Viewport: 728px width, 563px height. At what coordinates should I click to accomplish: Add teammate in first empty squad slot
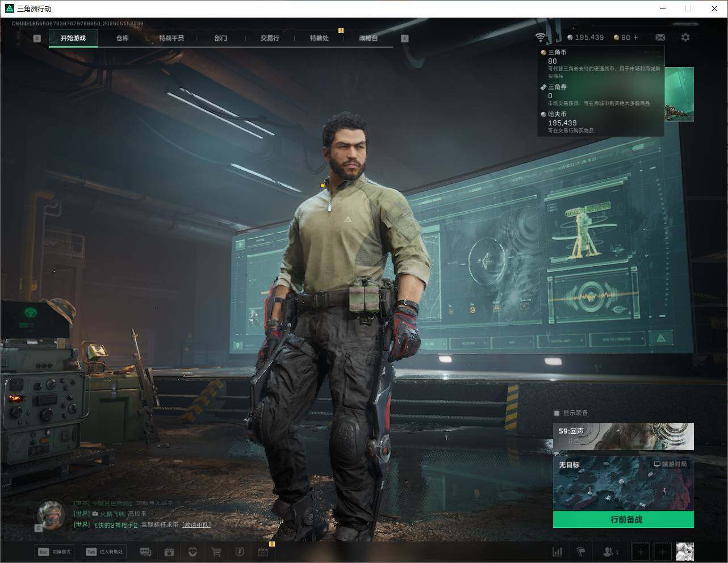[x=641, y=552]
